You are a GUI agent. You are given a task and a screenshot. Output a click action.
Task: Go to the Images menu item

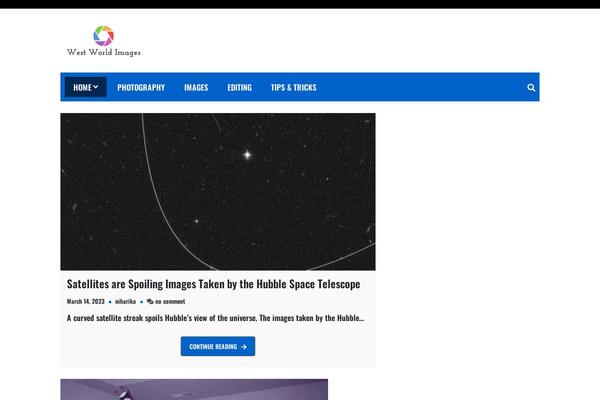tap(196, 88)
